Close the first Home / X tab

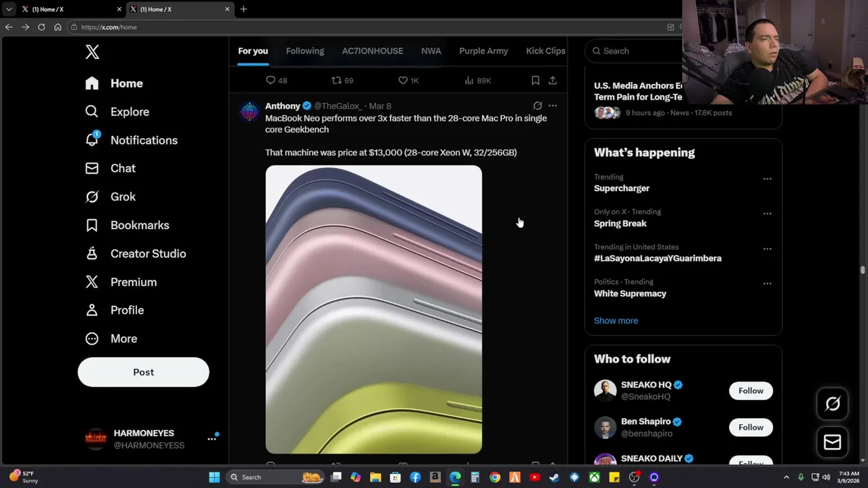(119, 9)
